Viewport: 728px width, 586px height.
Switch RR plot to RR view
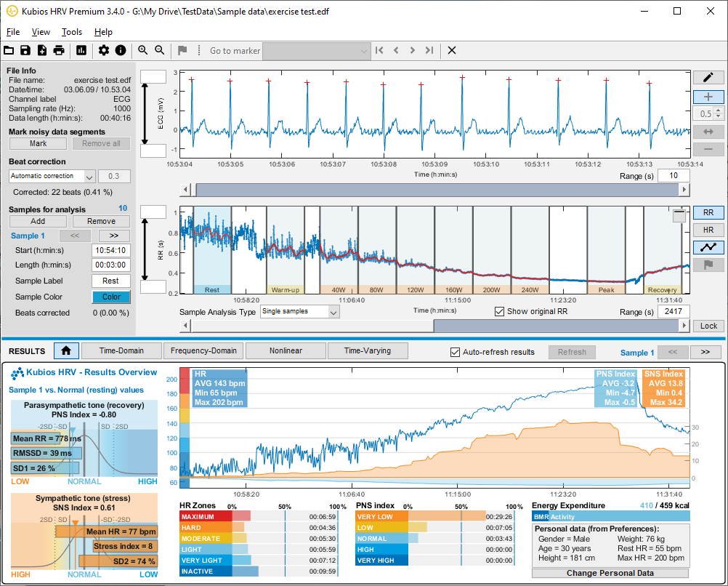tap(708, 212)
